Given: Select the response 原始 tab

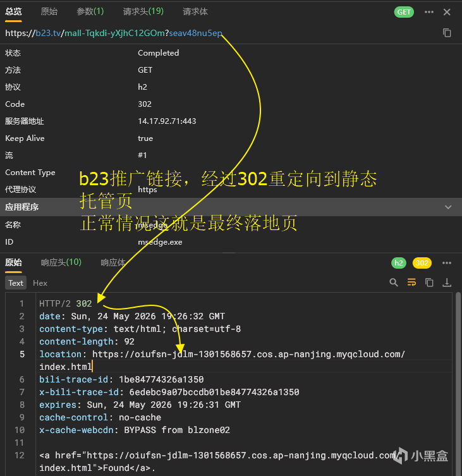Looking at the screenshot, I should click(13, 262).
